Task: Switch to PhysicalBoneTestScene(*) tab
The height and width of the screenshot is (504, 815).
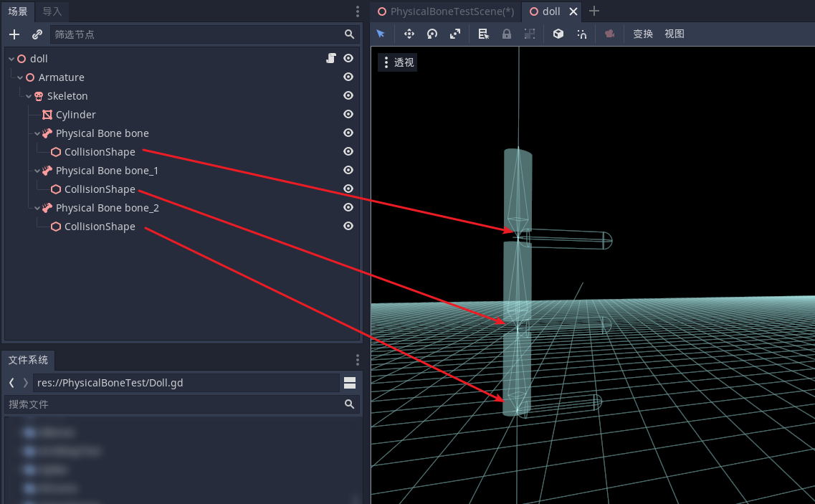Action: (445, 11)
